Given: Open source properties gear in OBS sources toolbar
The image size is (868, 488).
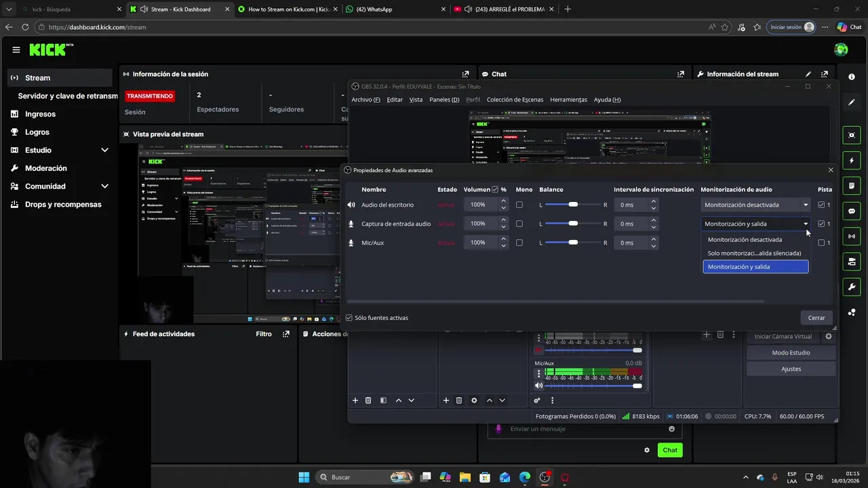Looking at the screenshot, I should click(x=474, y=401).
